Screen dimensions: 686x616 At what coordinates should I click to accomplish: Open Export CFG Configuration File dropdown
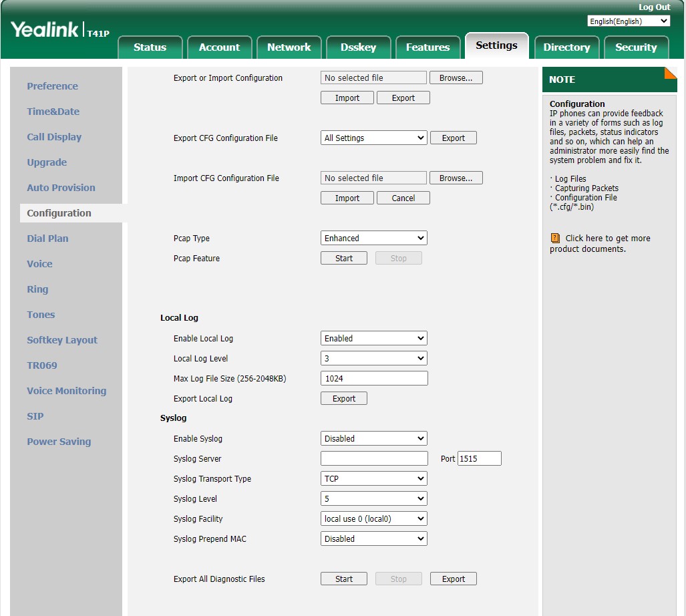(373, 138)
